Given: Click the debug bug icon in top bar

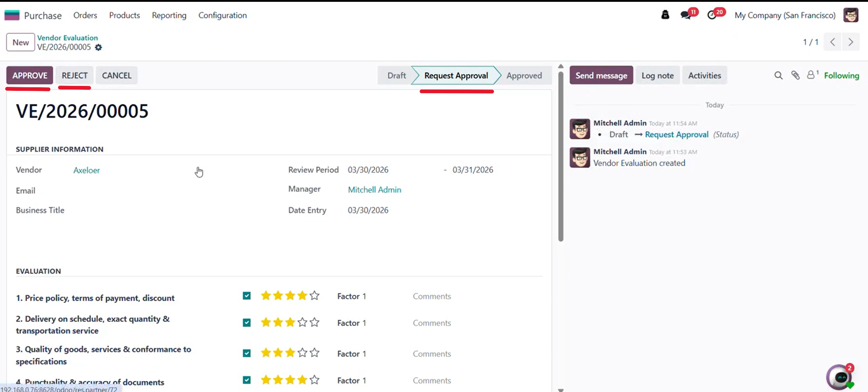Looking at the screenshot, I should point(665,15).
